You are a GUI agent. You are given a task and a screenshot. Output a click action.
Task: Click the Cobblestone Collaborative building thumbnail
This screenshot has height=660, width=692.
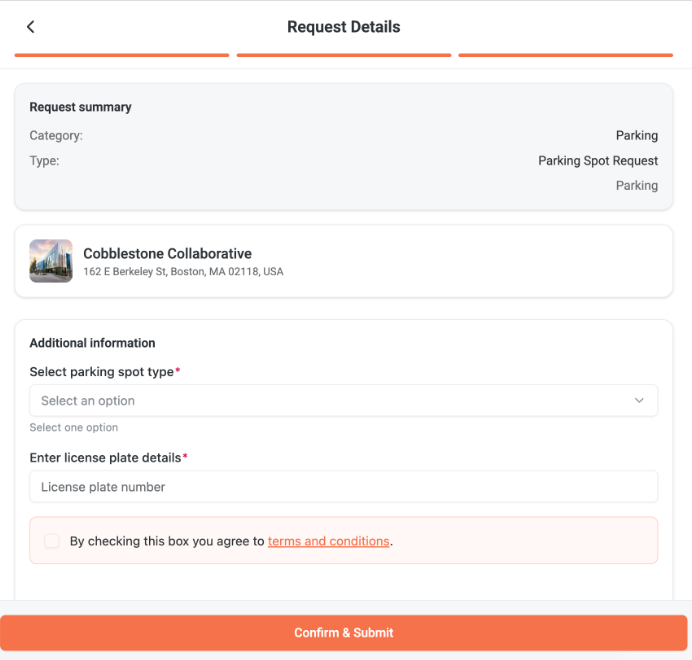tap(51, 261)
